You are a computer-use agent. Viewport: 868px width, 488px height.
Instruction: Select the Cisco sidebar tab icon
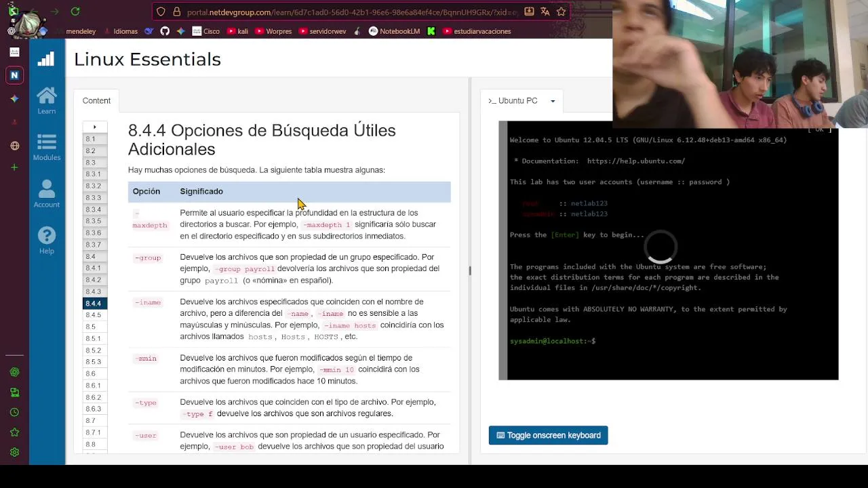[14, 52]
